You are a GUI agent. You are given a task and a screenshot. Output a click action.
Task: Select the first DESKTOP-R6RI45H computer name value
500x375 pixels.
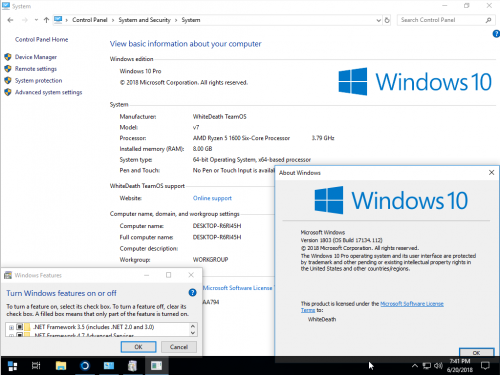(217, 226)
